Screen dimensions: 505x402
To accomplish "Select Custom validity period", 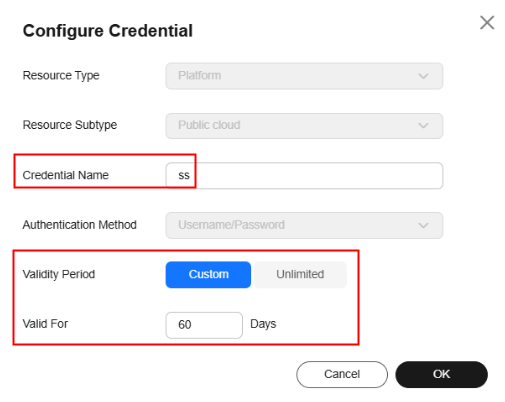I will click(x=208, y=274).
